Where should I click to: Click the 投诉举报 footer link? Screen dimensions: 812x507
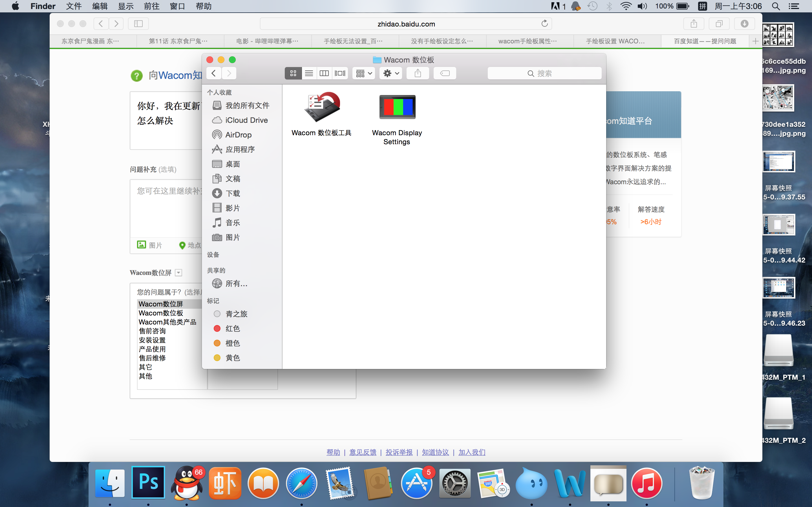click(399, 452)
